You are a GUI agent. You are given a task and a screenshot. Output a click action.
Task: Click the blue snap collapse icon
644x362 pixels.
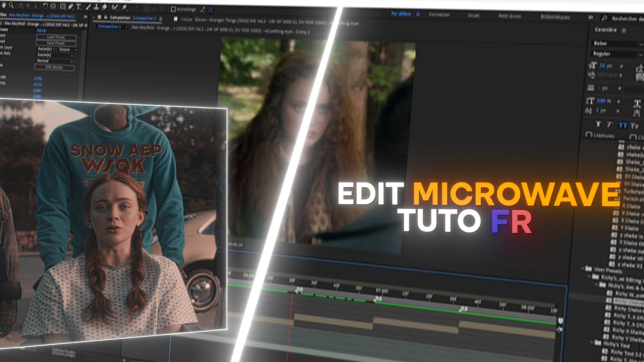[210, 10]
